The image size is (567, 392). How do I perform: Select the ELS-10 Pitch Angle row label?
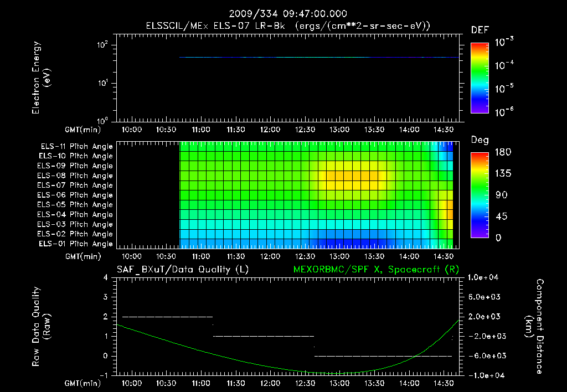[76, 156]
